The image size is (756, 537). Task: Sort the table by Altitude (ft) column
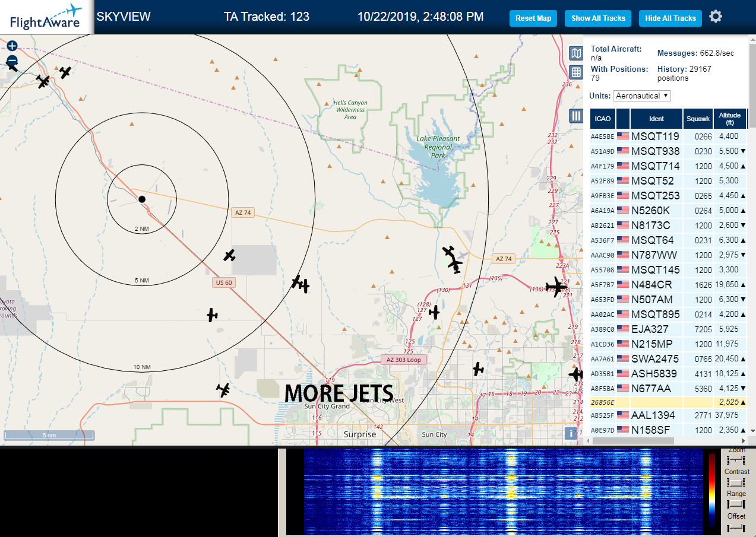tap(729, 119)
